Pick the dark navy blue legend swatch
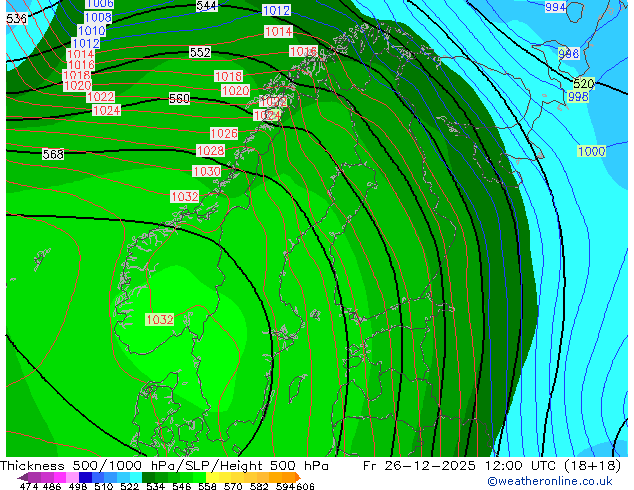634x490 pixels. pyautogui.click(x=85, y=477)
